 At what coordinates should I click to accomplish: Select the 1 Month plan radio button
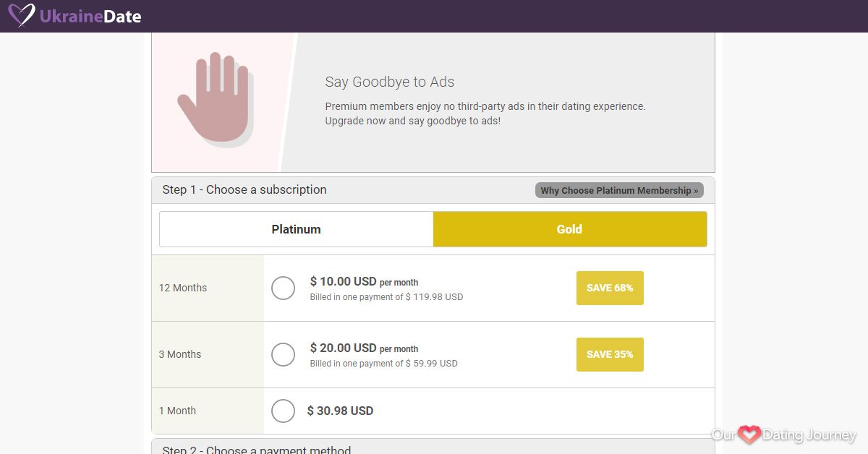click(283, 411)
